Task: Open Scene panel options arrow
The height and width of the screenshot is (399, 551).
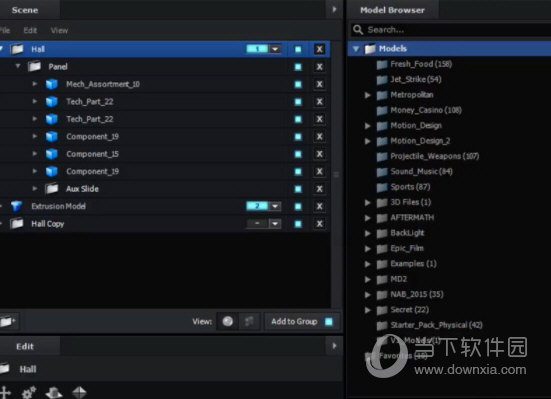Action: click(x=334, y=9)
